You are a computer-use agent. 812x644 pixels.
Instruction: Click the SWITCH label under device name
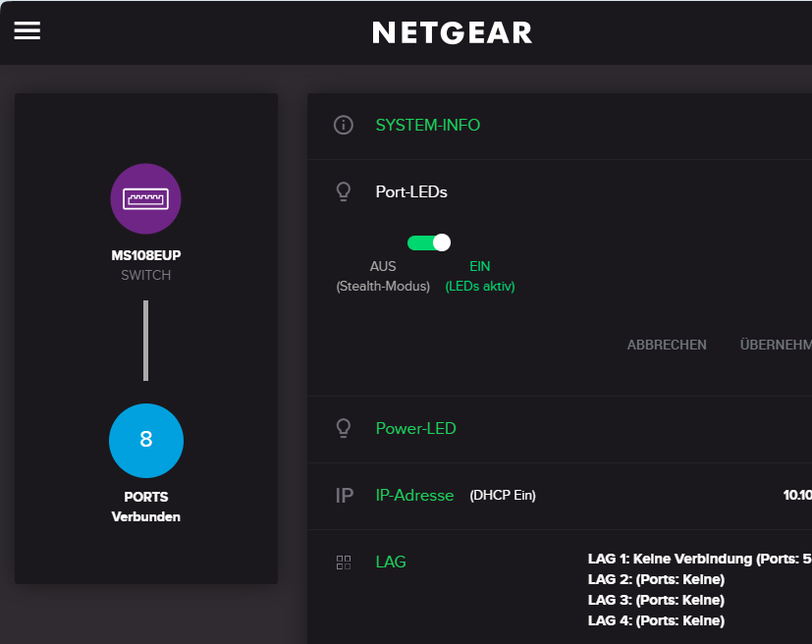point(145,275)
